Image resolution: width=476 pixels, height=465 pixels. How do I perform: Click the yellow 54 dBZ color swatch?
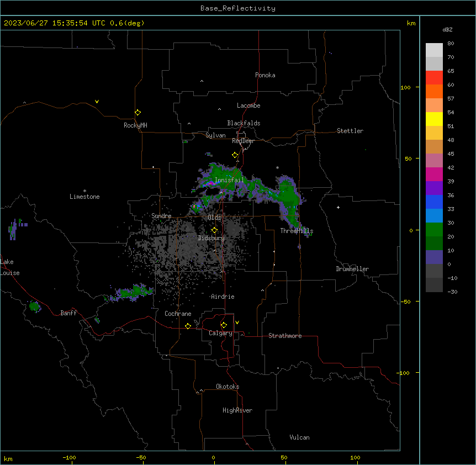tap(434, 119)
